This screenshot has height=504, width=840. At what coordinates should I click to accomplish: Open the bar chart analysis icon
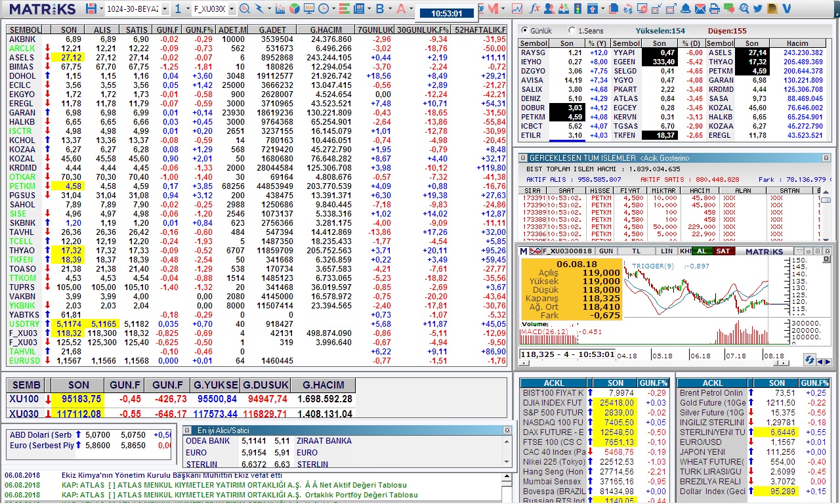(280, 9)
